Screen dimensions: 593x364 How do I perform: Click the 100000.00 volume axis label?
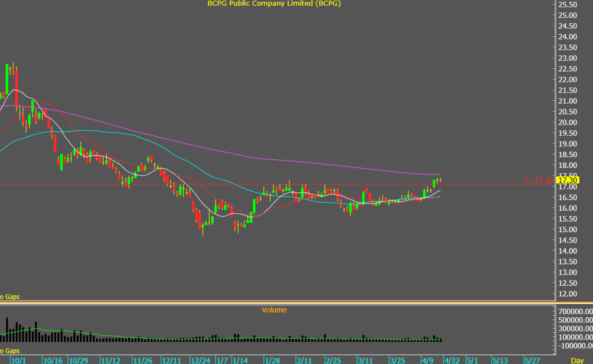[x=575, y=337]
